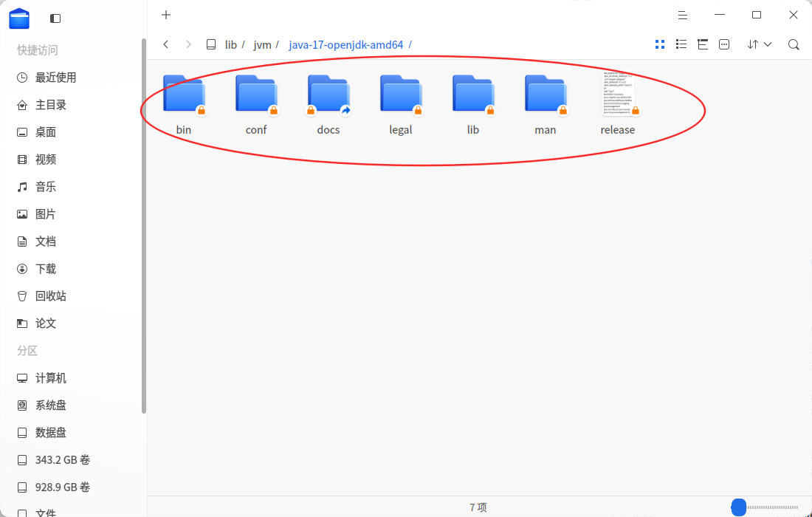This screenshot has height=517, width=812.
Task: Select the release text file
Action: (x=618, y=105)
